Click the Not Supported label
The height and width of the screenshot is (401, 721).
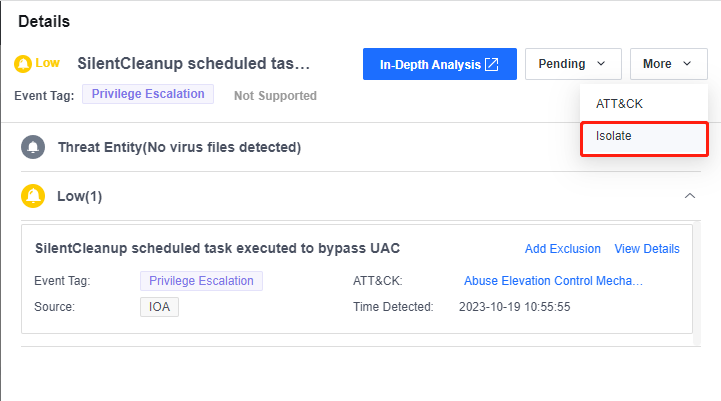[275, 96]
